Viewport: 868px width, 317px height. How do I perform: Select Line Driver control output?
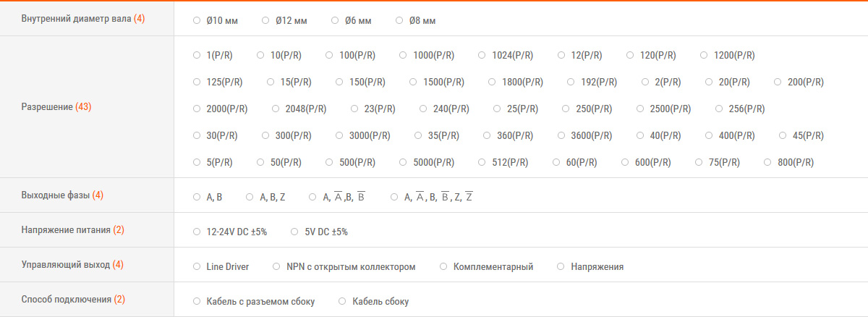(x=197, y=267)
